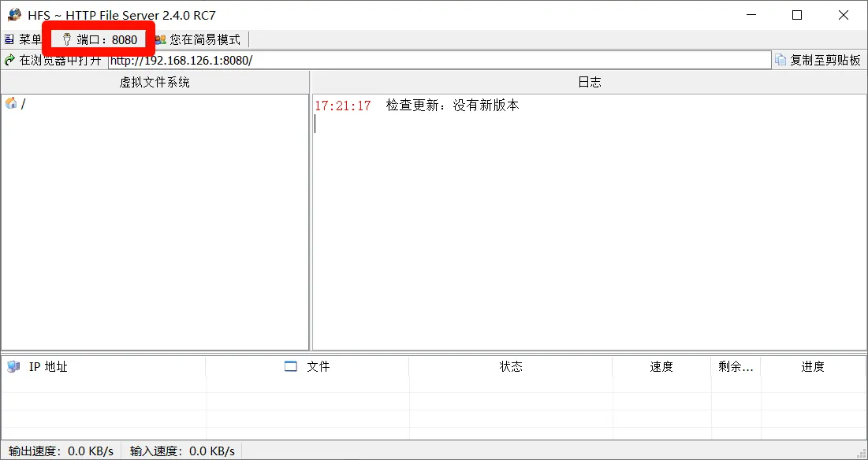
Task: Click the server URL address field
Action: point(438,60)
